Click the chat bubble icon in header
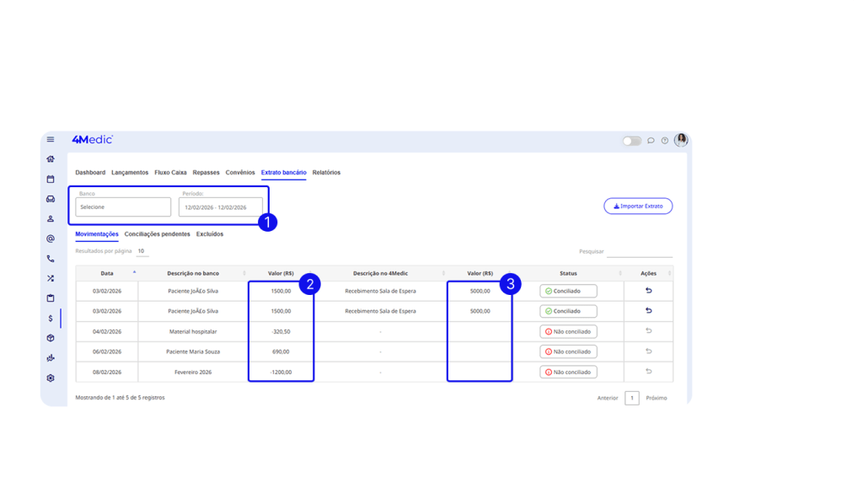 pyautogui.click(x=651, y=141)
